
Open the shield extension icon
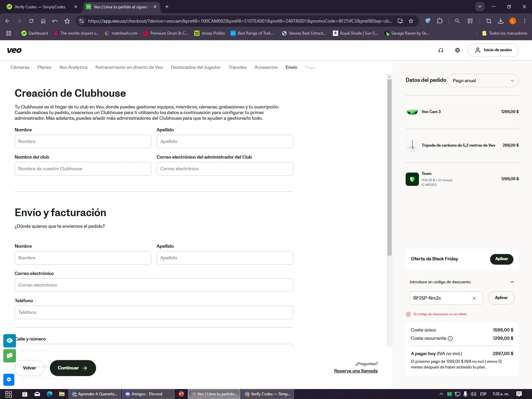[428, 21]
